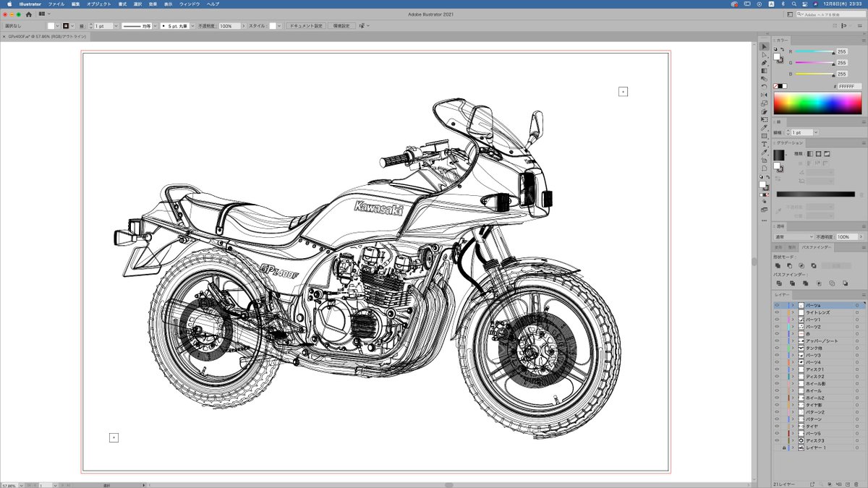This screenshot has height=488, width=868.
Task: Switch to the パスファインダー tab
Action: [816, 247]
